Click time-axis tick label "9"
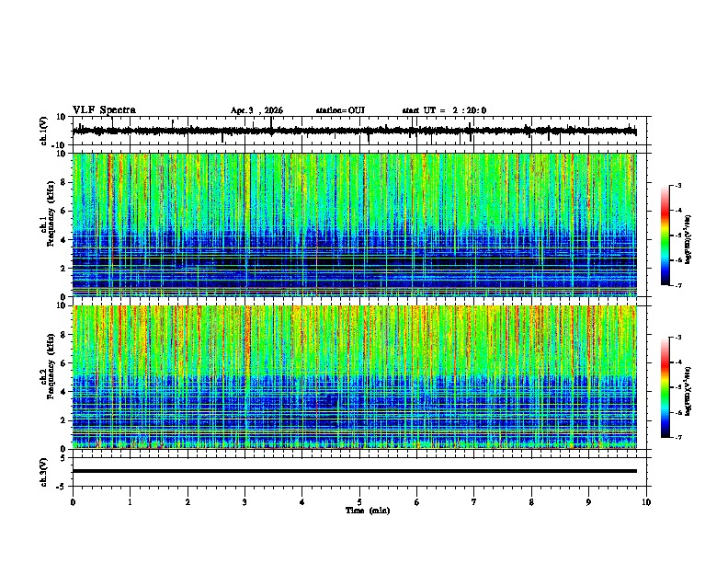Viewport: 728px width, 563px height. pos(588,502)
